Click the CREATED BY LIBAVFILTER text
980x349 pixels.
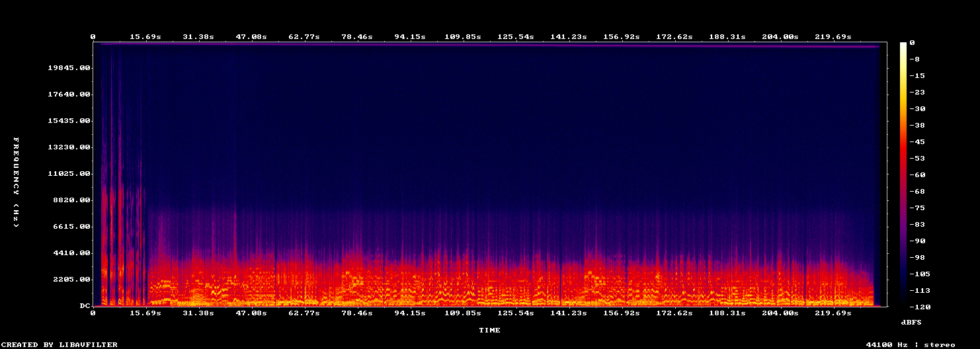click(60, 344)
